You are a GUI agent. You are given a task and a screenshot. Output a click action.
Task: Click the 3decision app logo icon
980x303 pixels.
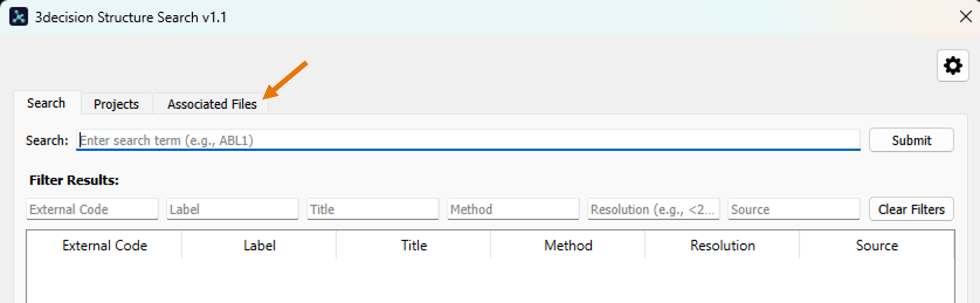(x=19, y=17)
